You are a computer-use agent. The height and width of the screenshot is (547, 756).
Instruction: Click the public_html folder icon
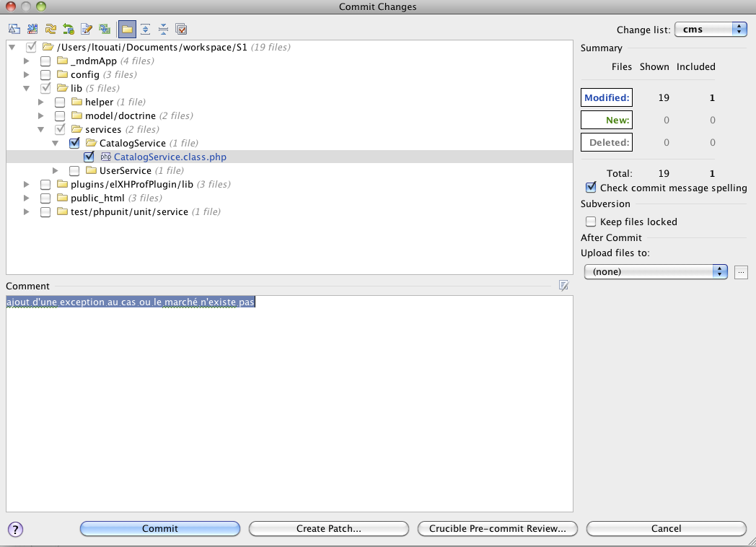pyautogui.click(x=62, y=198)
